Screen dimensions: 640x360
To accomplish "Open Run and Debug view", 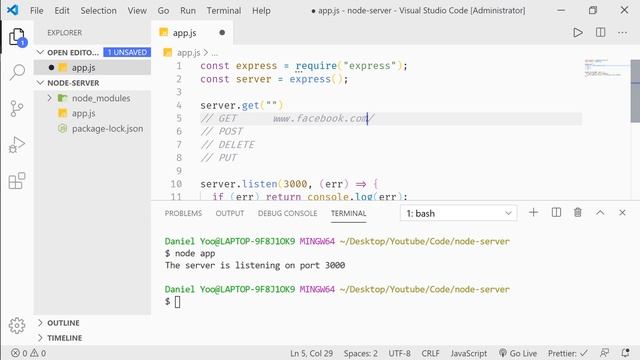I will (17, 144).
